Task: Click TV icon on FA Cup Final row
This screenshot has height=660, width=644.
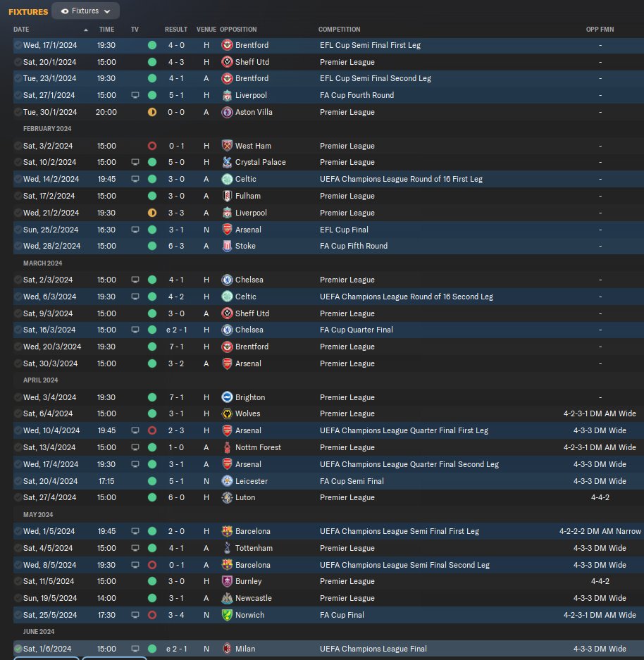Action: click(135, 614)
